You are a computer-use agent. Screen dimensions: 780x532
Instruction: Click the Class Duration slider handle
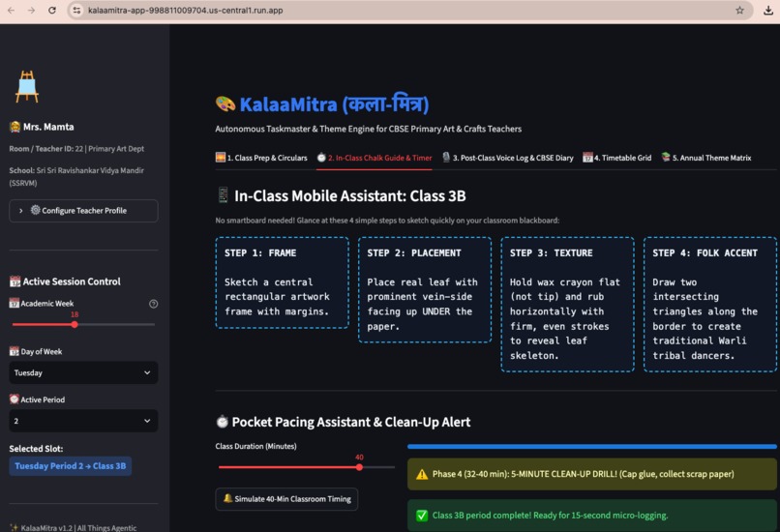(359, 467)
